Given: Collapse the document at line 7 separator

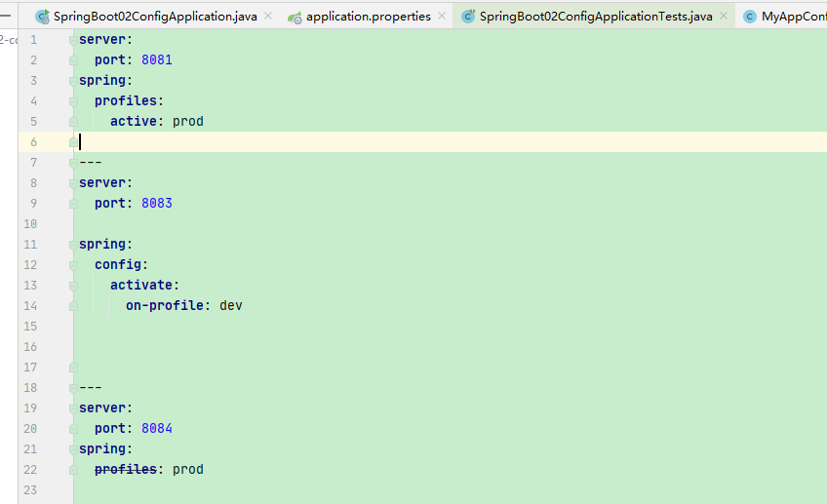Looking at the screenshot, I should (x=73, y=163).
